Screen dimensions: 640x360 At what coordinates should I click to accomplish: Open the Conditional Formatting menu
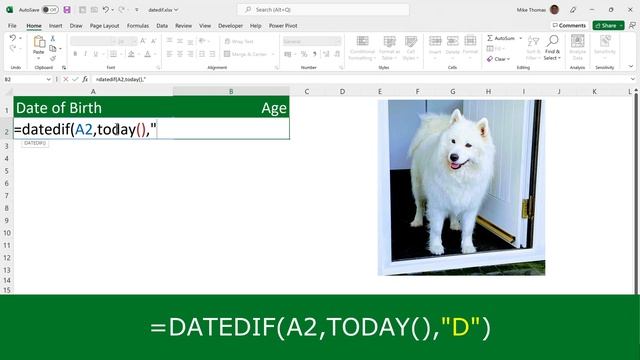[362, 48]
